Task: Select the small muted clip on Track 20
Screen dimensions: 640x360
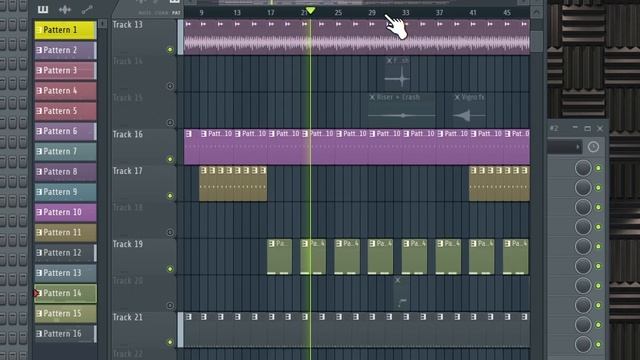Action: tap(402, 293)
